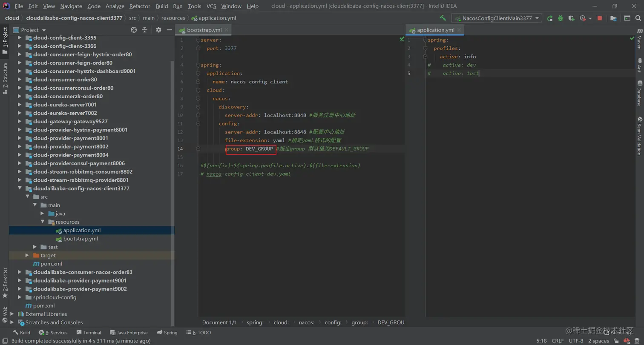Click the locate file target icon in Project panel
The image size is (644, 345).
134,30
